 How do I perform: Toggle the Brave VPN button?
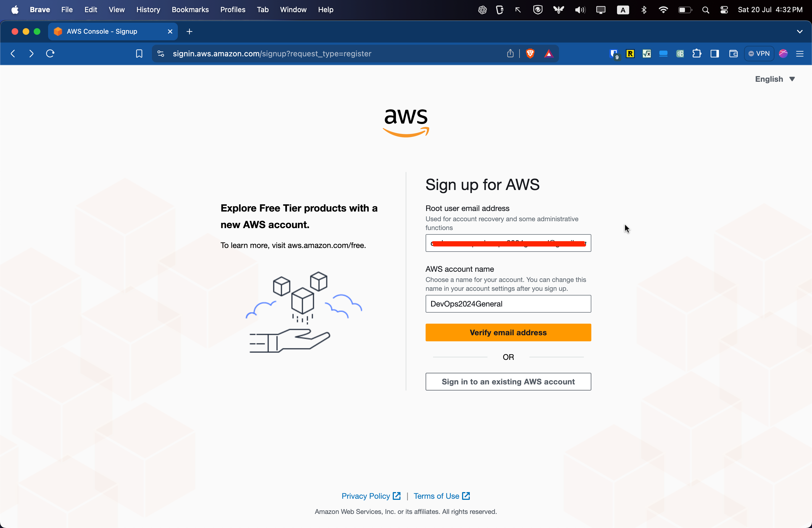coord(759,54)
